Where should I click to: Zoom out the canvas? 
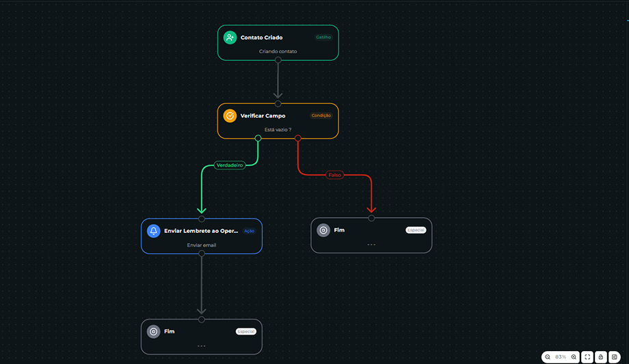tap(548, 356)
